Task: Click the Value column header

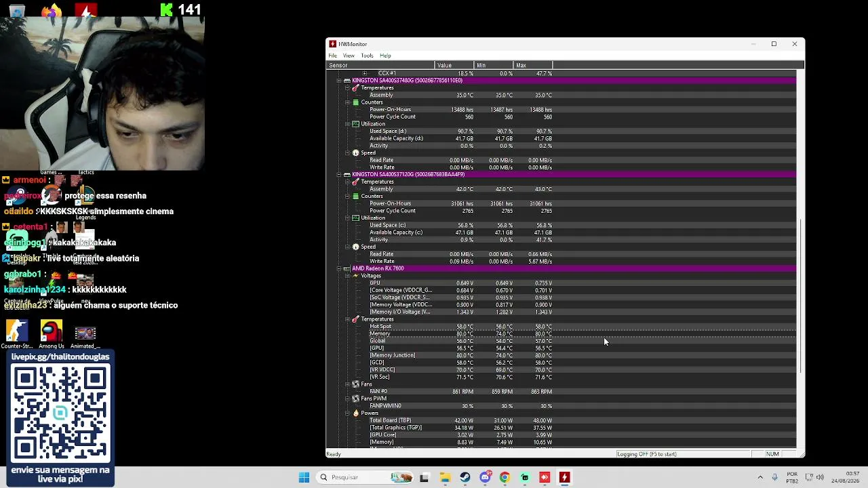Action: (454, 65)
